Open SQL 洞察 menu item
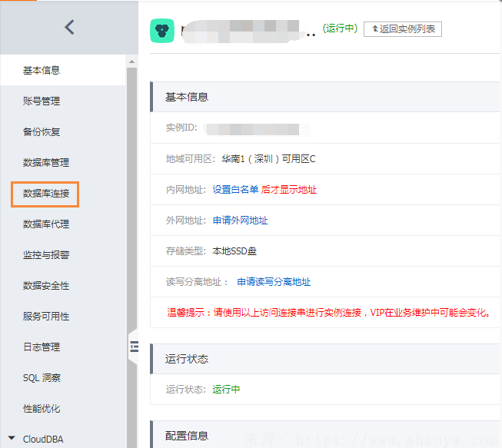Viewport: 502px width, 448px height. pyautogui.click(x=42, y=378)
